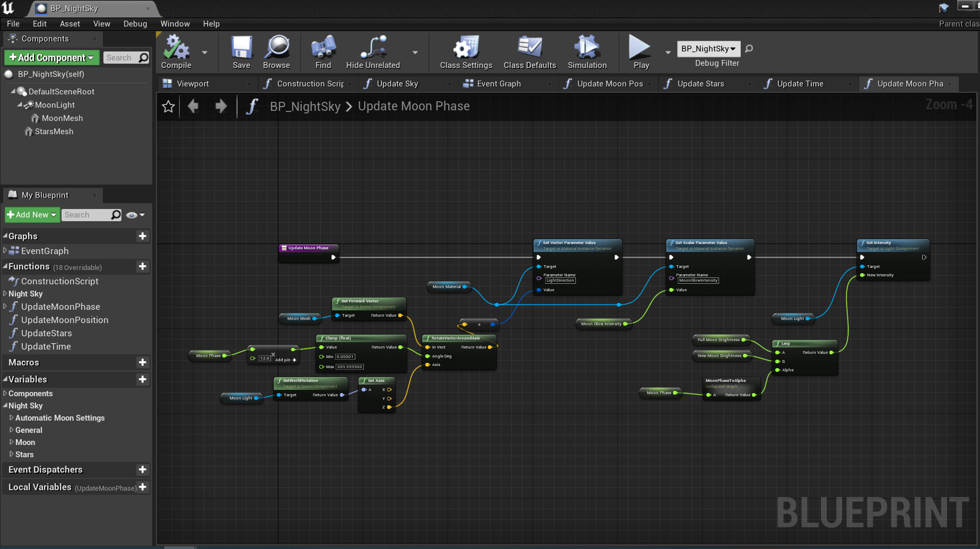Open Class Settings

tap(465, 51)
